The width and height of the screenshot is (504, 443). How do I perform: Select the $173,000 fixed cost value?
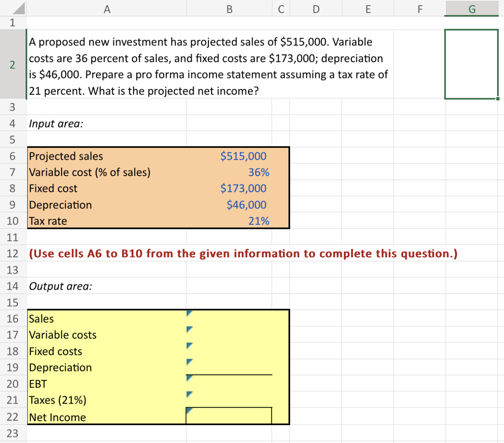tap(243, 188)
